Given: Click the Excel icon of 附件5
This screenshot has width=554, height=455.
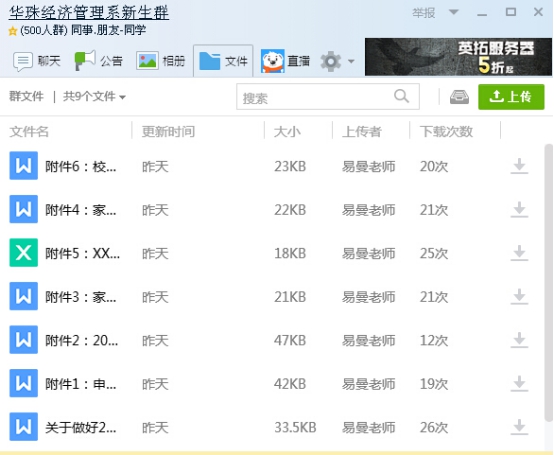Looking at the screenshot, I should (x=24, y=253).
